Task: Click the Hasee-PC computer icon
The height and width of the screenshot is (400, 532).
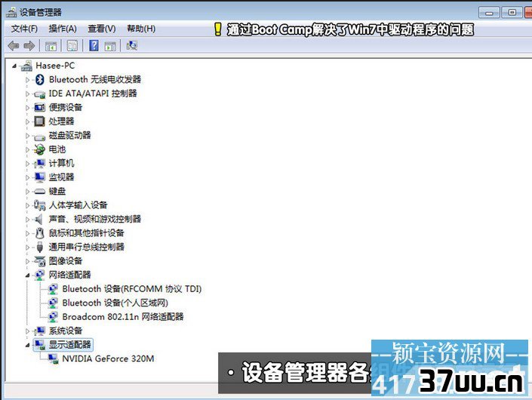Action: click(26, 66)
